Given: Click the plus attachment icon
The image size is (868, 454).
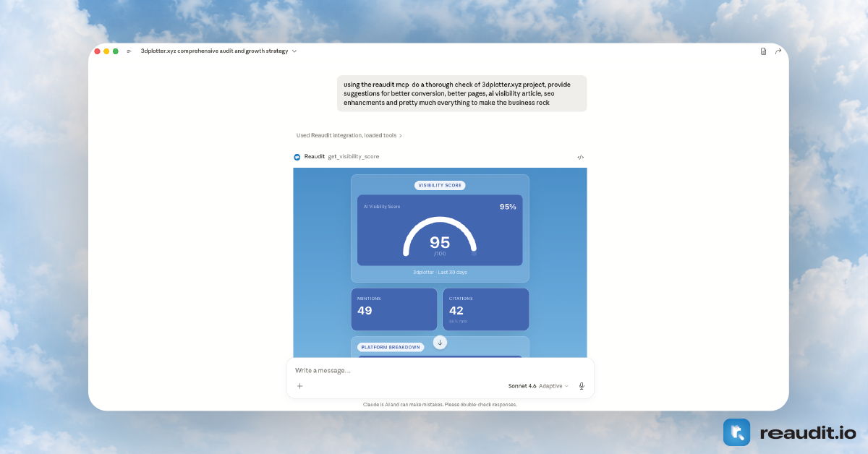Looking at the screenshot, I should pos(300,386).
